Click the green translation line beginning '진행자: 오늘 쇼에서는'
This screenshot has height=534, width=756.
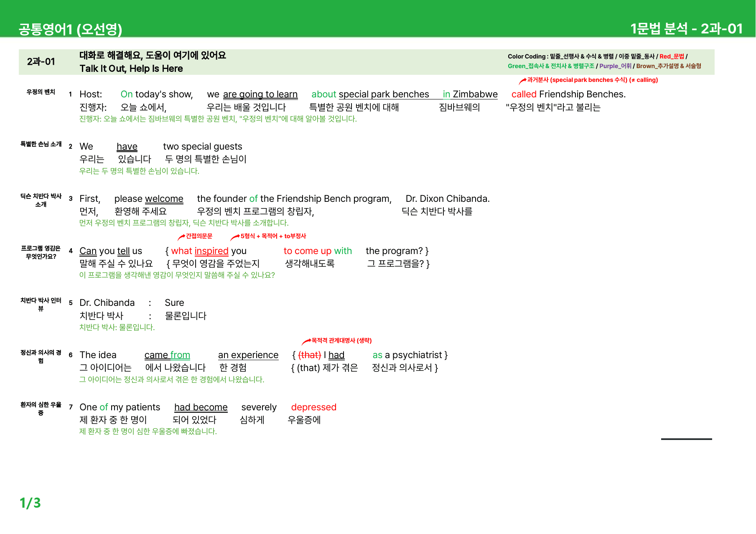point(218,119)
